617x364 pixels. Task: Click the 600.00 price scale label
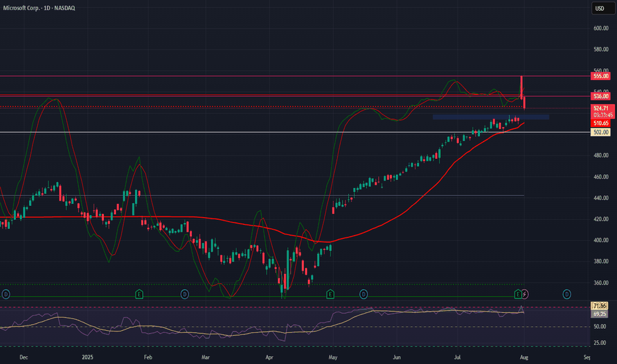601,28
